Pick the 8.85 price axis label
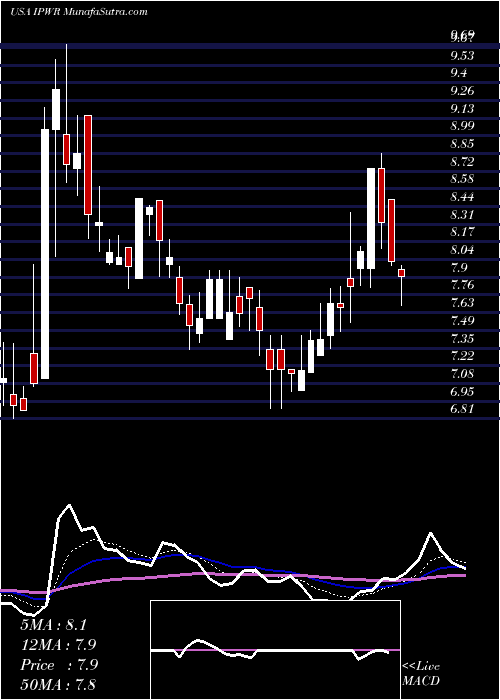This screenshot has width=500, height=700. coord(462,144)
